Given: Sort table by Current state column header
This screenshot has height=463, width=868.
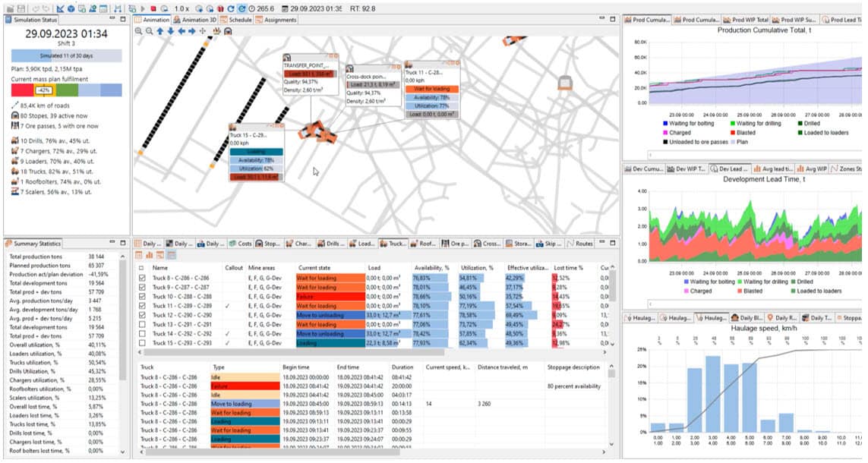Looking at the screenshot, I should click(x=317, y=267).
